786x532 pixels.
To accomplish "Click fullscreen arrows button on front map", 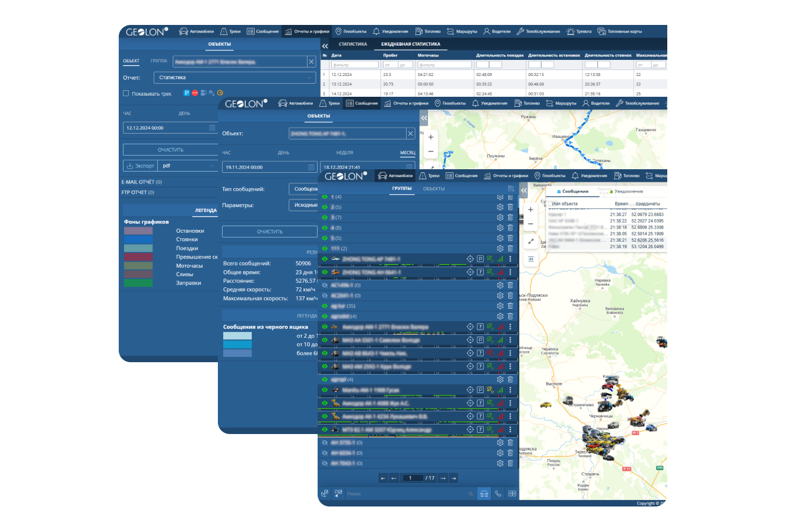I will pyautogui.click(x=531, y=242).
